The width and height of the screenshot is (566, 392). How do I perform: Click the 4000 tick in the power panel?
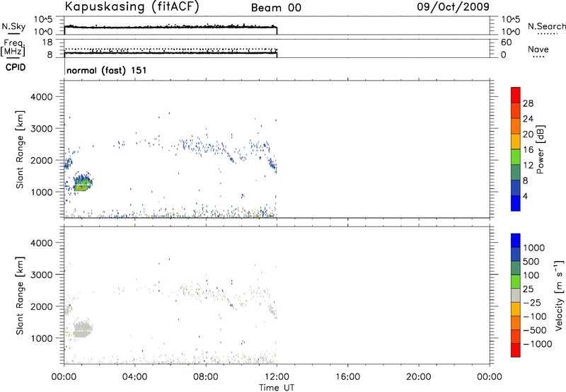42,97
